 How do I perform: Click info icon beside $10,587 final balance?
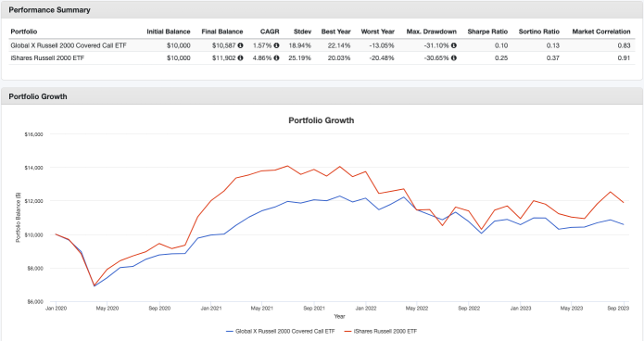pyautogui.click(x=240, y=45)
